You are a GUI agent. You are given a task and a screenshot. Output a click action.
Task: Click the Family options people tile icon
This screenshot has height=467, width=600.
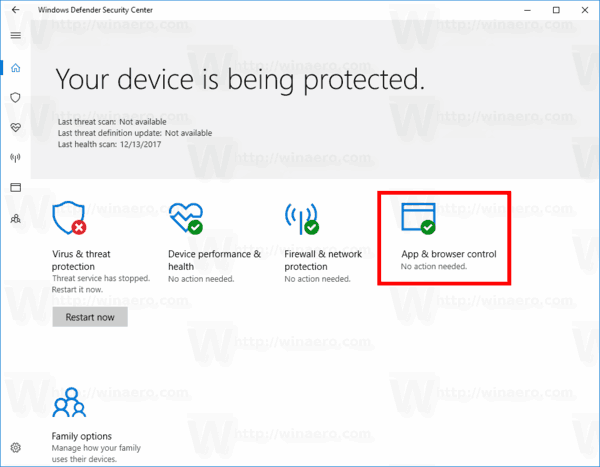(68, 404)
